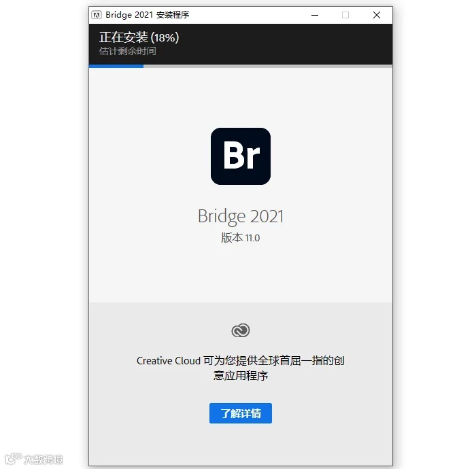Click the blue installation progress bar

point(116,66)
